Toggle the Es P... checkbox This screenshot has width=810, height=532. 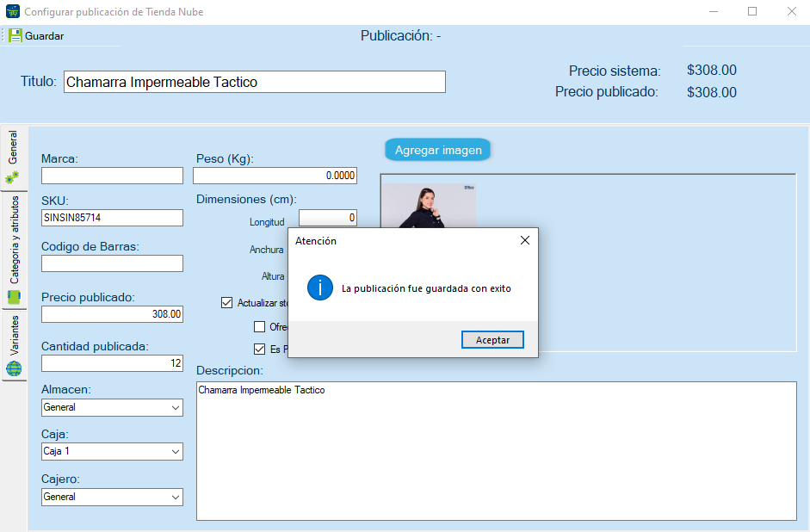[x=259, y=350]
